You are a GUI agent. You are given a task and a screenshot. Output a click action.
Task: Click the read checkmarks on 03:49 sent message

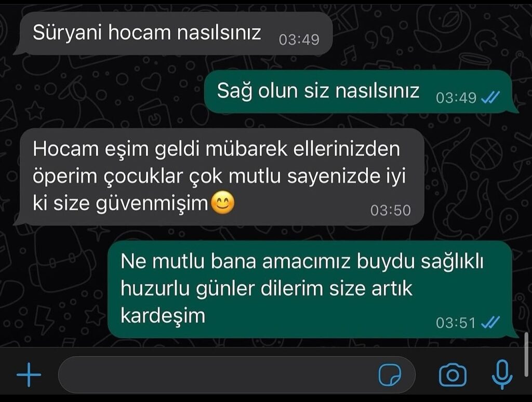click(x=490, y=98)
